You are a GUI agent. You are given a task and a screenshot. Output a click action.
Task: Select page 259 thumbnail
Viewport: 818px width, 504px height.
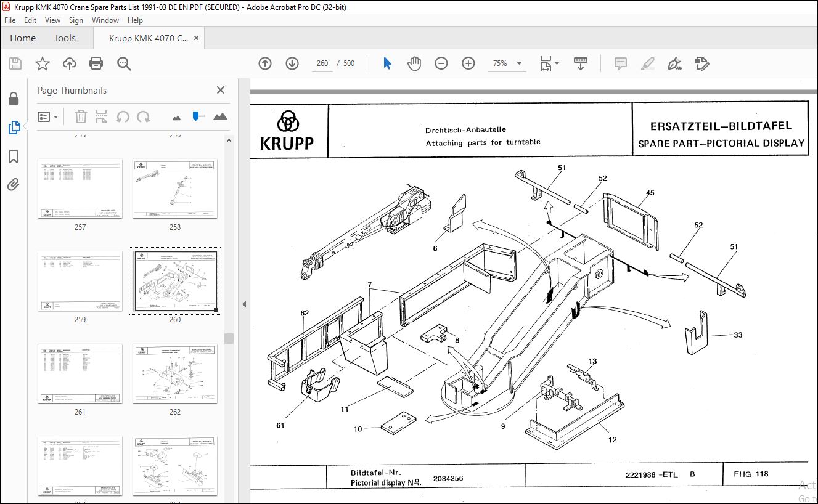click(80, 281)
